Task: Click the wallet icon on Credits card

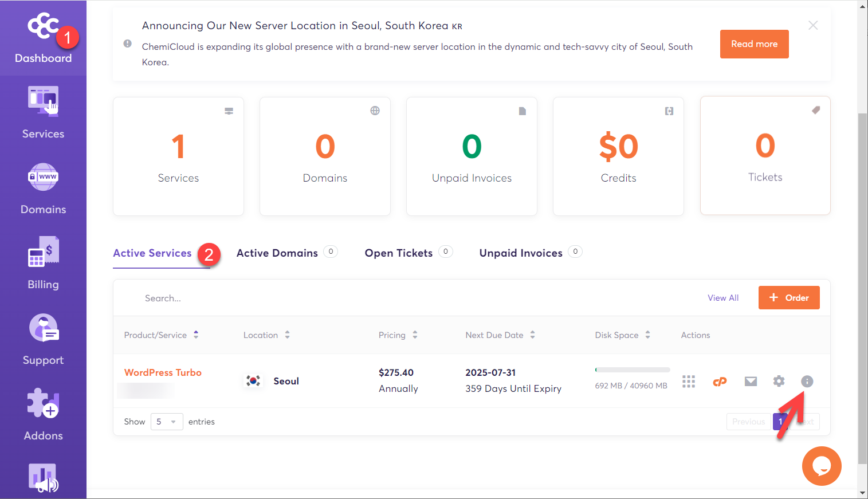Action: point(669,111)
